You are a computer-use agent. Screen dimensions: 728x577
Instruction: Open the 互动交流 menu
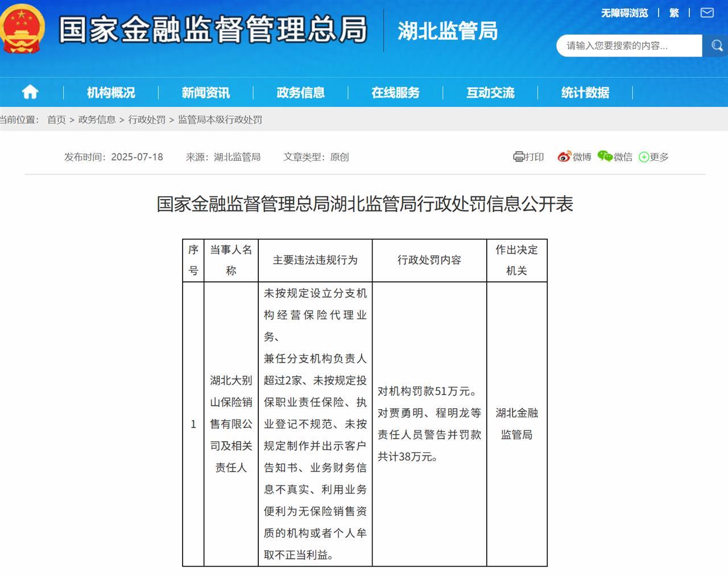pyautogui.click(x=490, y=92)
